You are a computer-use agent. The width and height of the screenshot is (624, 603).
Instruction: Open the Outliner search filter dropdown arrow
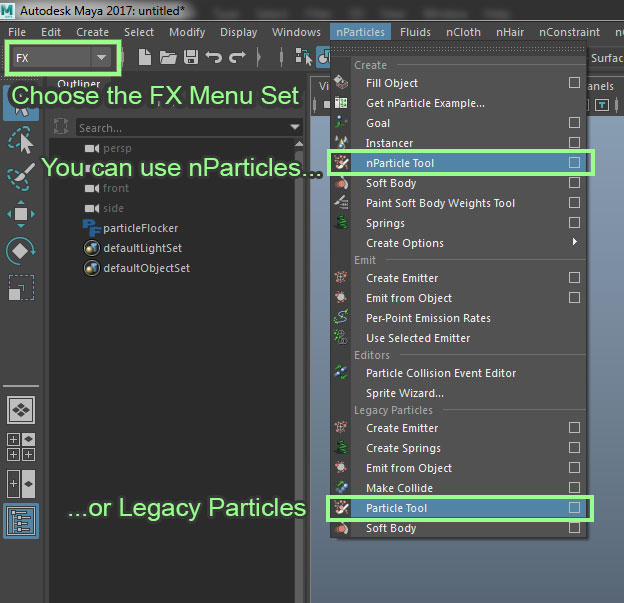point(295,127)
